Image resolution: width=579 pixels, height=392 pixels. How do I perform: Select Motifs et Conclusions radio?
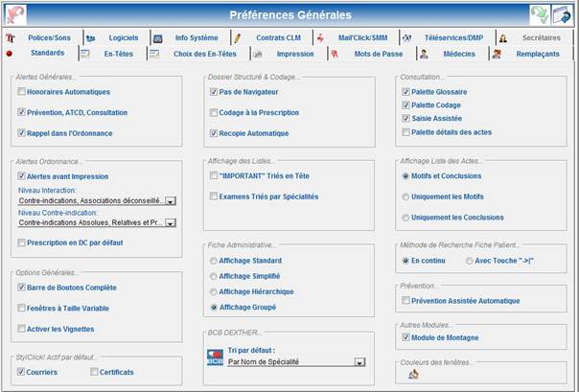(405, 176)
